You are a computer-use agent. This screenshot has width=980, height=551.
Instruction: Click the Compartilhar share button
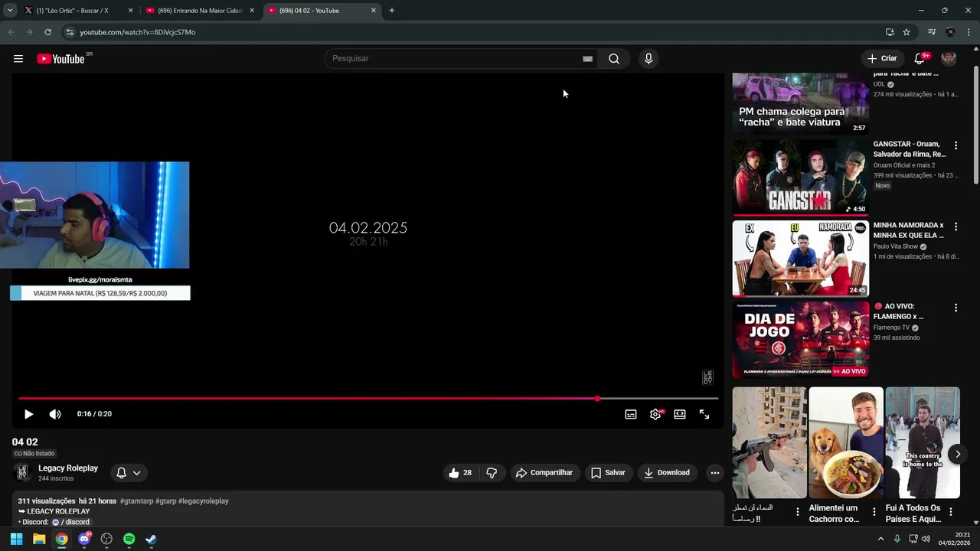pyautogui.click(x=544, y=473)
